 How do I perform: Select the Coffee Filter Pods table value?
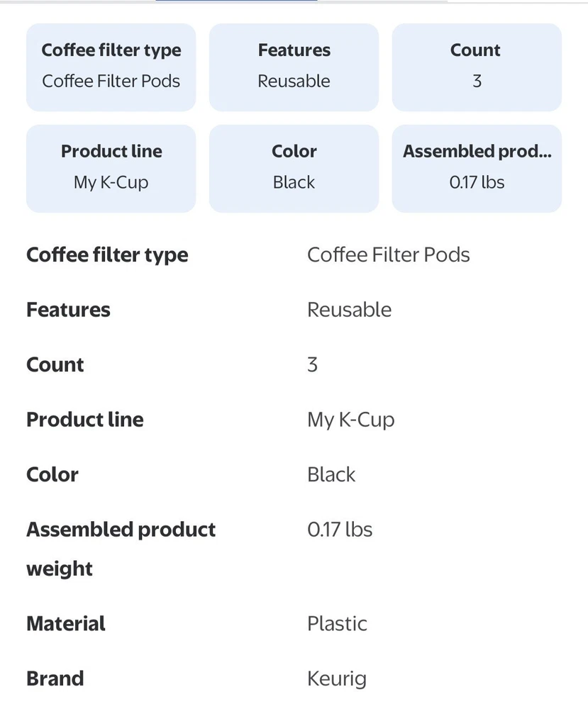[388, 255]
